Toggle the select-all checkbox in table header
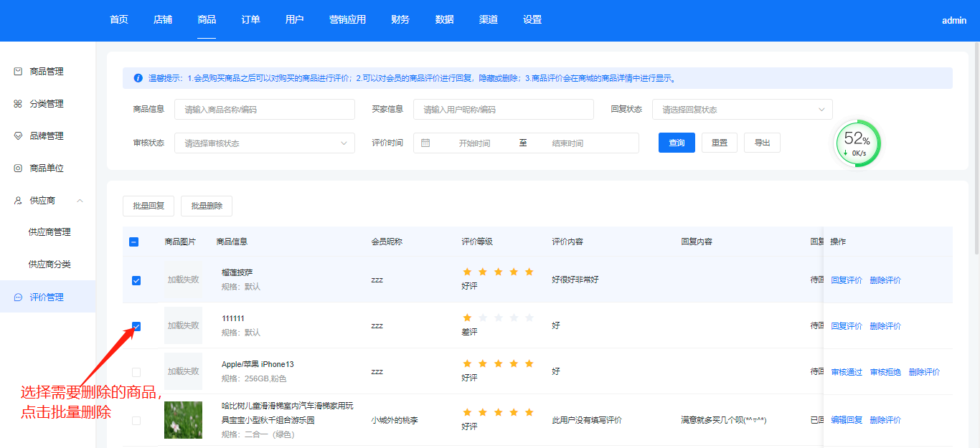This screenshot has width=980, height=448. pyautogui.click(x=134, y=242)
